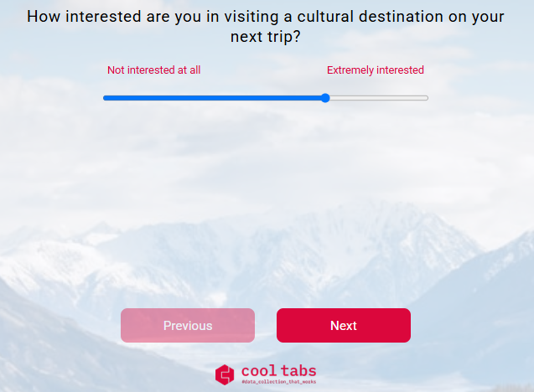Set the slider to its maximum right end
Viewport: 534px width, 392px height.
[428, 98]
